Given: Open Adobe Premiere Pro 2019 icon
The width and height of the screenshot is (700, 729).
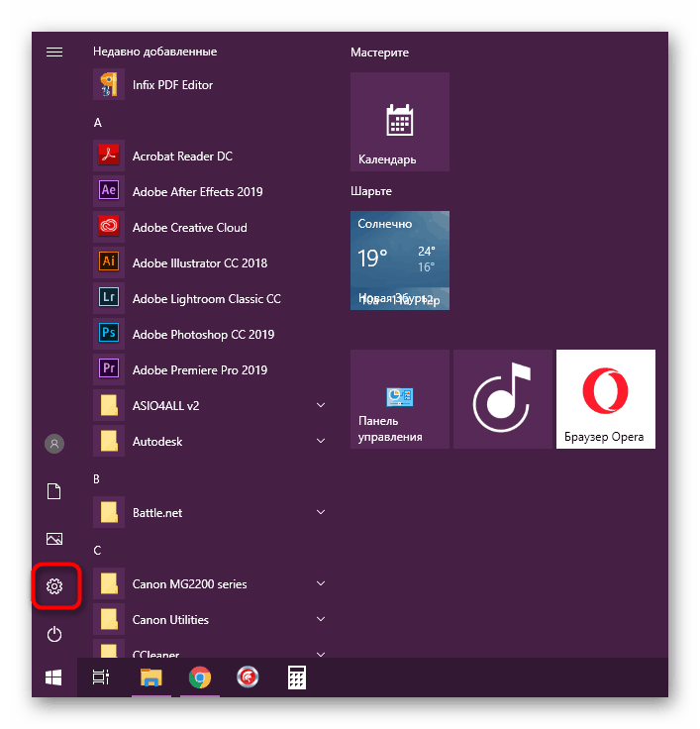Looking at the screenshot, I should point(109,369).
